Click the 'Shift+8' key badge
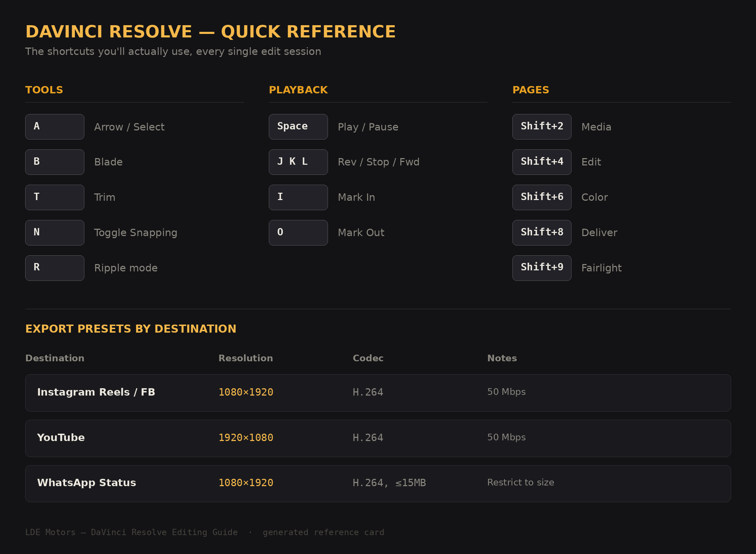 tap(542, 233)
